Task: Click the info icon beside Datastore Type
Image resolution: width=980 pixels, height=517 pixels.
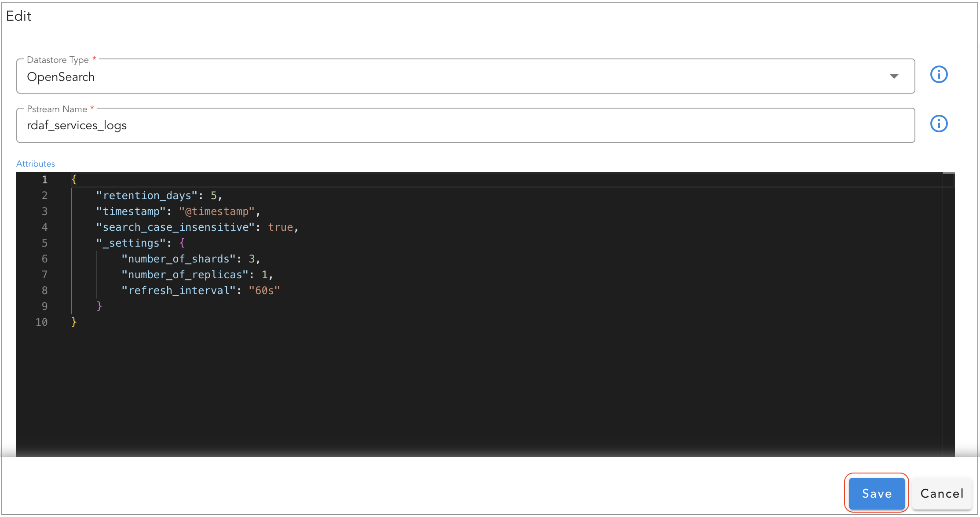Action: click(x=939, y=74)
